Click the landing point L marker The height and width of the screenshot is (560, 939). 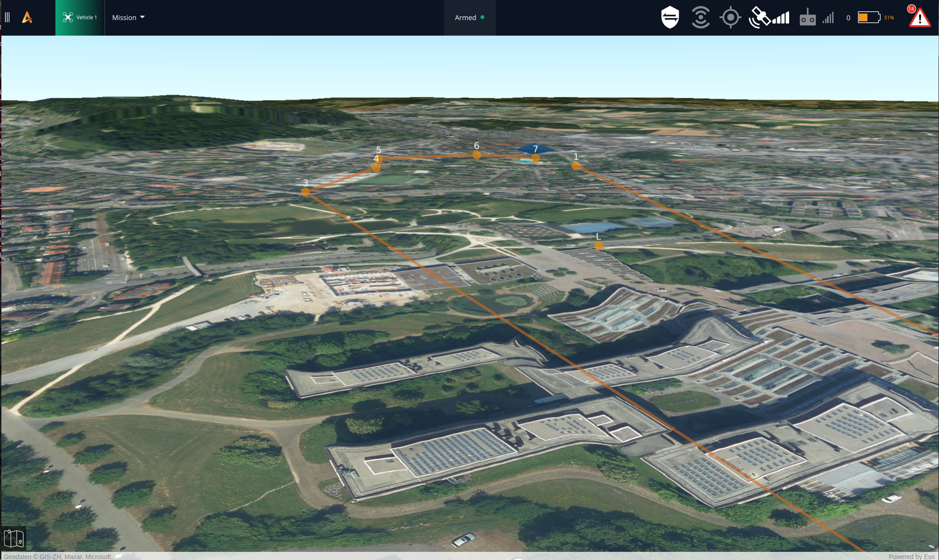[599, 245]
